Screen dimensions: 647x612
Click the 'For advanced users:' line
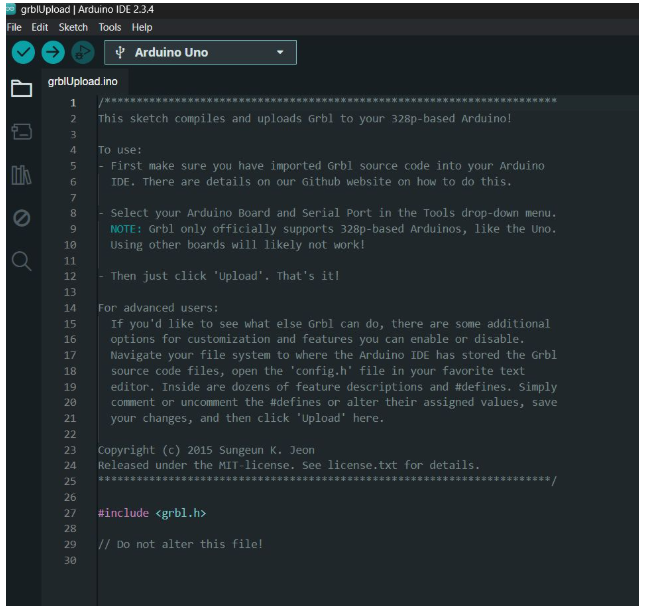(158, 308)
